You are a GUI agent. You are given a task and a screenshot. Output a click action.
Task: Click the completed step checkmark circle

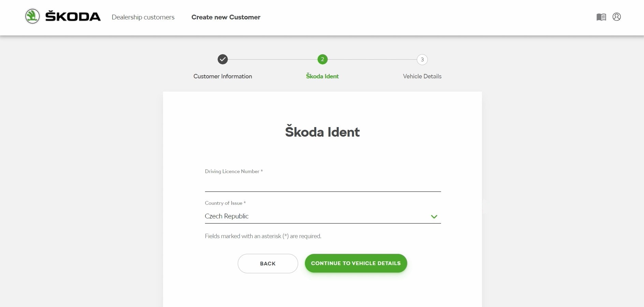(x=223, y=59)
